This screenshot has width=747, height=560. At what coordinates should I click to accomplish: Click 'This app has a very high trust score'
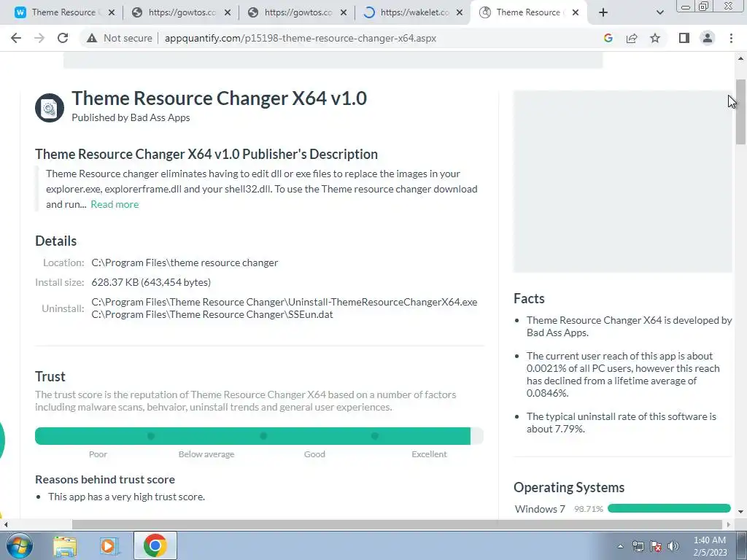[x=127, y=497]
